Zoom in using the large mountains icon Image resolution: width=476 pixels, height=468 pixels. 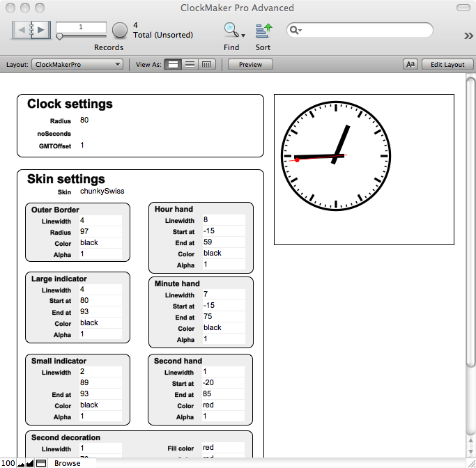tap(30, 463)
